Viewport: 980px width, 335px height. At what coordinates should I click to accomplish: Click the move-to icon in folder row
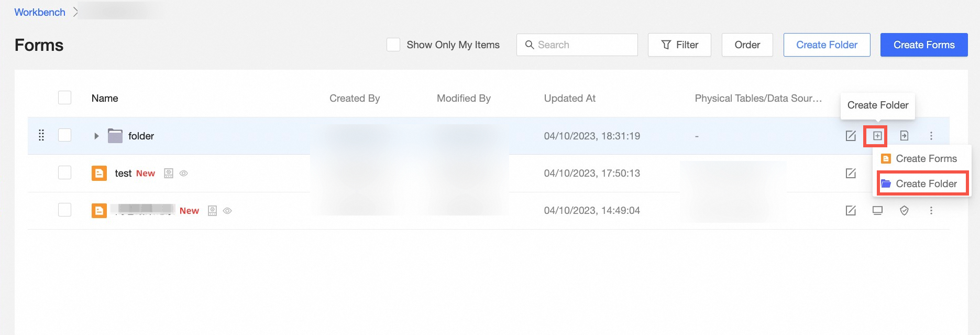click(904, 136)
